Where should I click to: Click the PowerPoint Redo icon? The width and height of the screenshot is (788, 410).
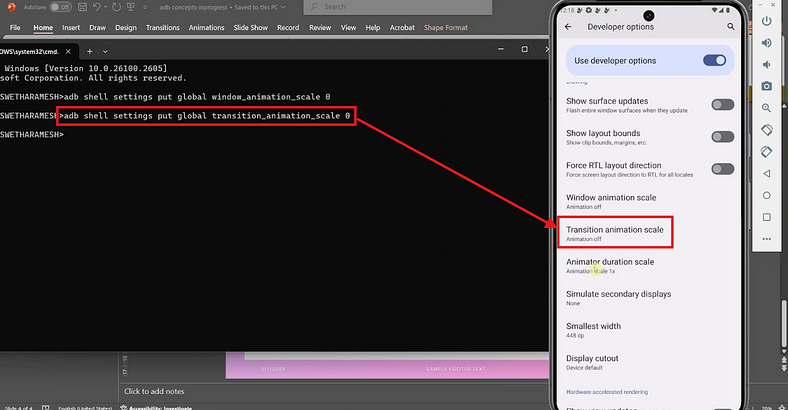coord(116,7)
